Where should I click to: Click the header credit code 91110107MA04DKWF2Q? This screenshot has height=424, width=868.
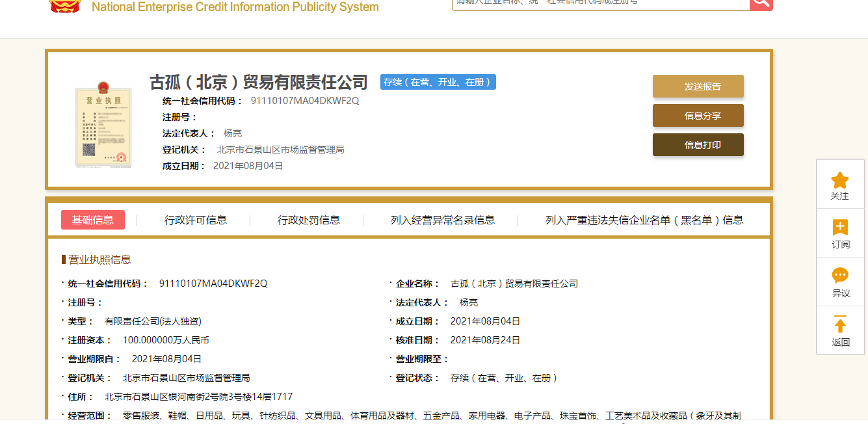305,101
